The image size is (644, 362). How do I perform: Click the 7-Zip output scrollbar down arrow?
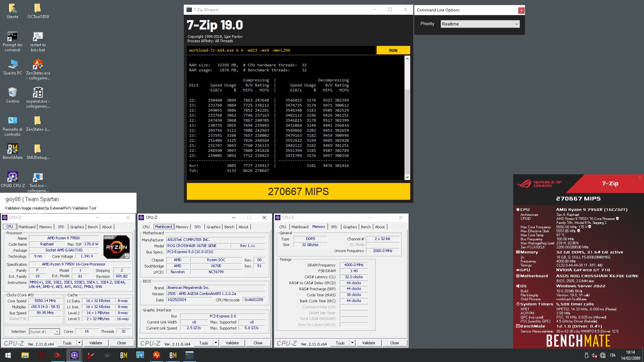407,177
